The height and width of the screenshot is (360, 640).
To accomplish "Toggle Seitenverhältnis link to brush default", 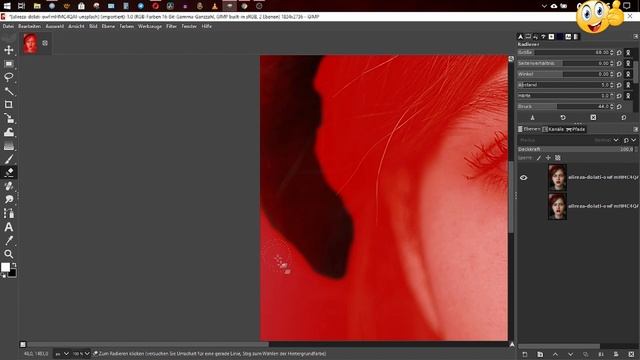I will point(628,64).
